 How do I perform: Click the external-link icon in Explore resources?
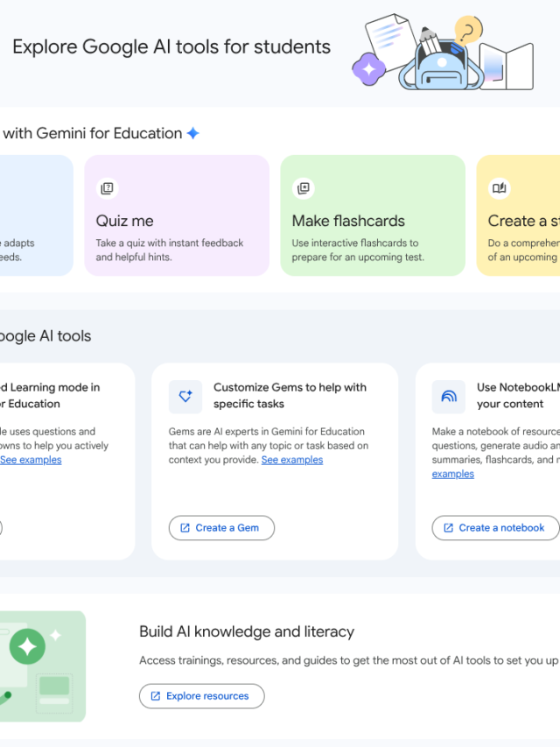tap(156, 696)
